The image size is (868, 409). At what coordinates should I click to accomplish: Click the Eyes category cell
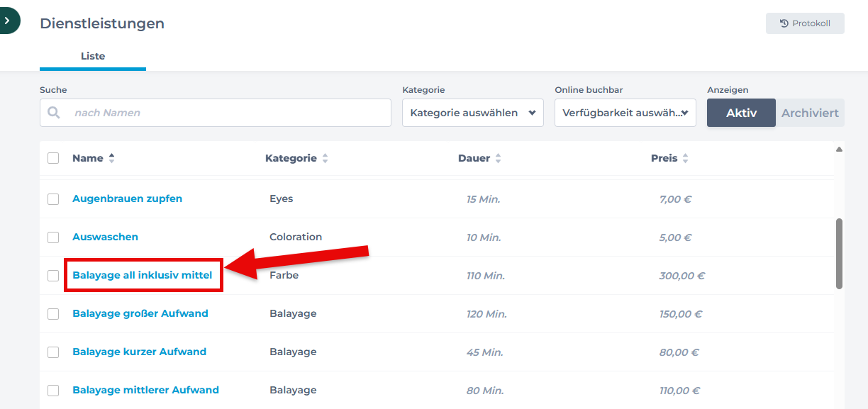click(x=282, y=198)
